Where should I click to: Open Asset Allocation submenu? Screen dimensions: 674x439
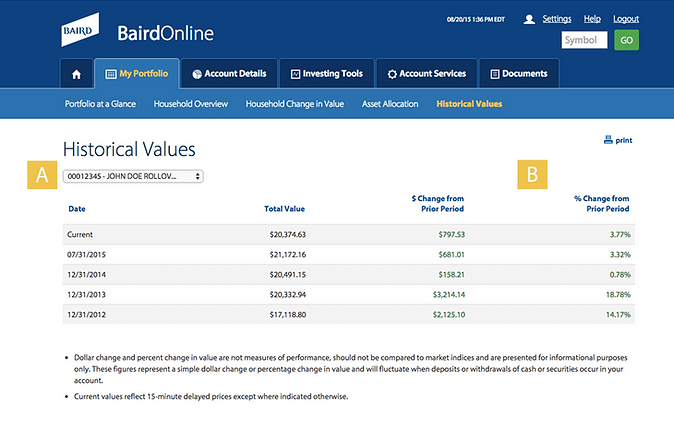[x=390, y=104]
